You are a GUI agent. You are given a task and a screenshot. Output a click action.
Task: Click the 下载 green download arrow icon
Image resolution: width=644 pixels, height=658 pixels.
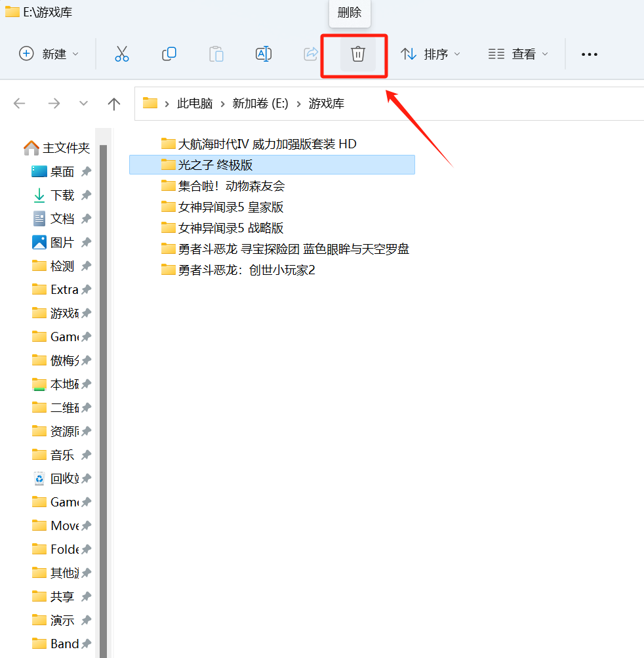pos(39,195)
